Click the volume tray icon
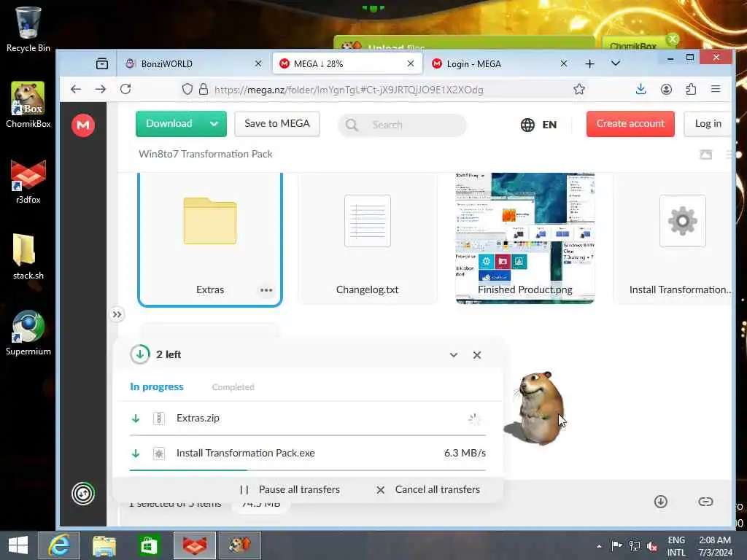The image size is (747, 560). [x=651, y=546]
